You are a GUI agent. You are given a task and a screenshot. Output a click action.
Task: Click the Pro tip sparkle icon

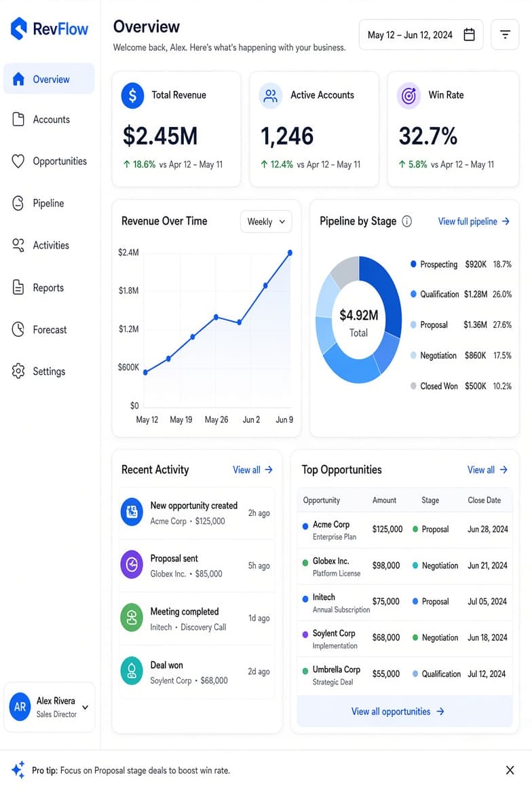coord(18,769)
